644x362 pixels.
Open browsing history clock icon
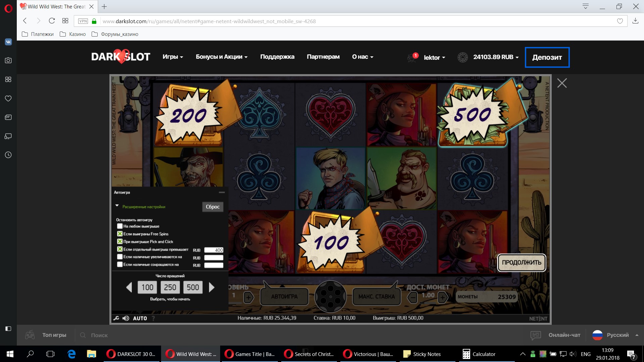tap(8, 155)
